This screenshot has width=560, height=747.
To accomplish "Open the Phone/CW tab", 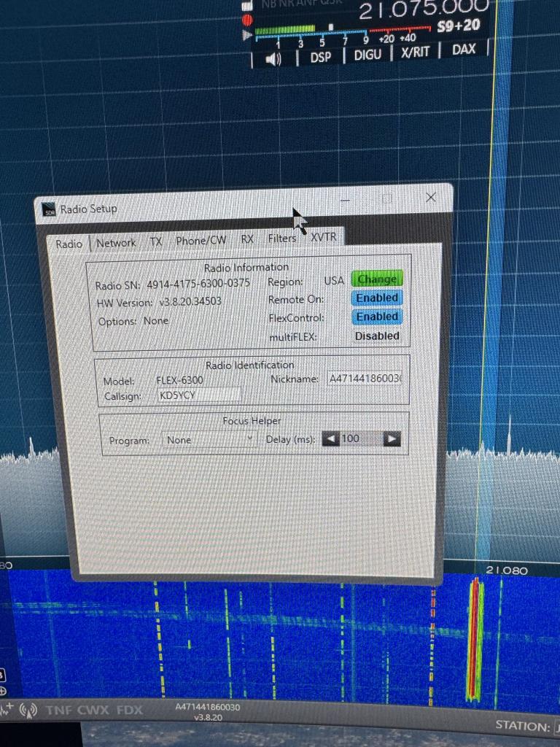I will click(201, 240).
